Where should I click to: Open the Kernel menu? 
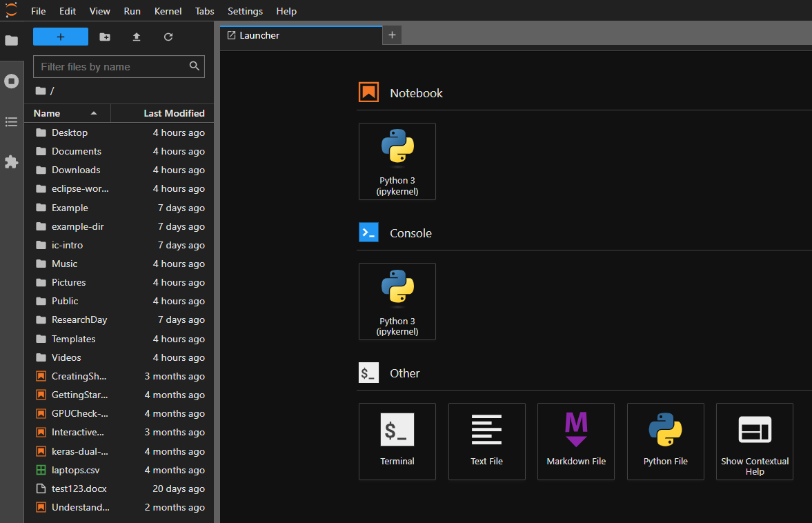pyautogui.click(x=168, y=11)
